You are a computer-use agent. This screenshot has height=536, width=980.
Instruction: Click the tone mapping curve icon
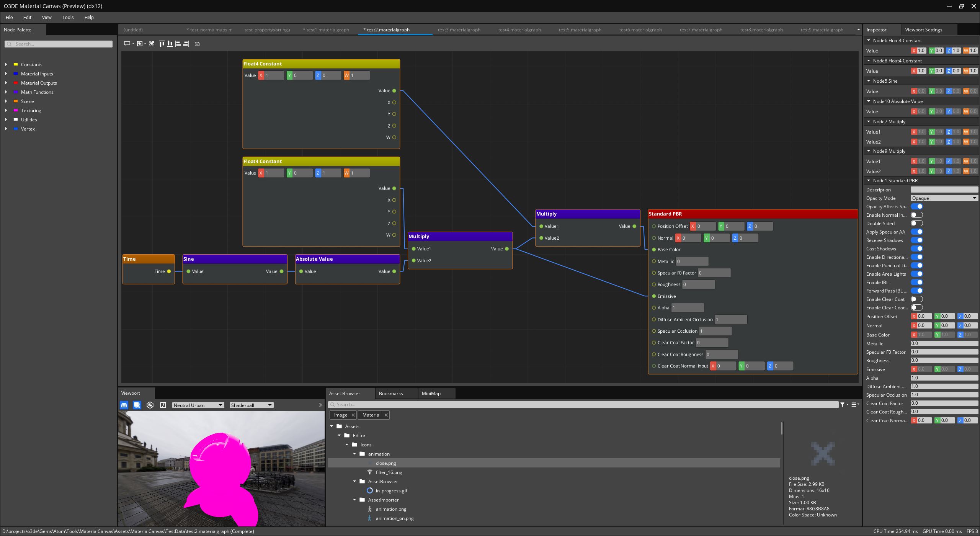[x=163, y=405]
